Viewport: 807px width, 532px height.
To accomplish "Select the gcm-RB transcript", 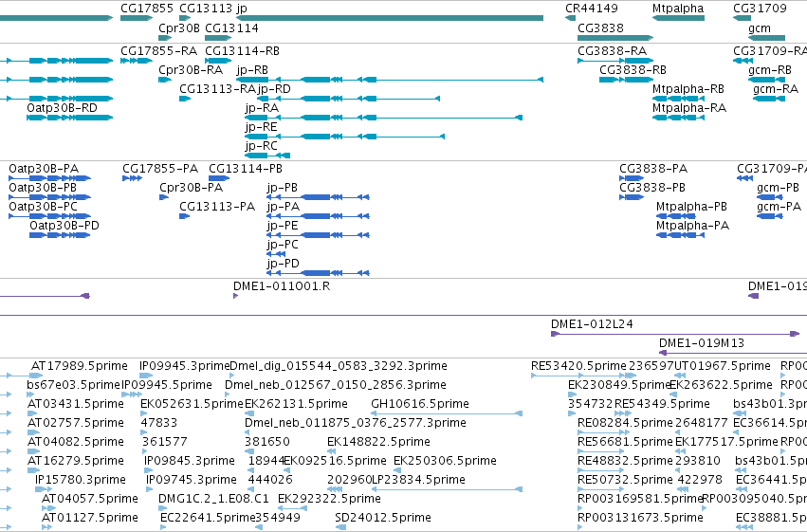I will [x=770, y=70].
